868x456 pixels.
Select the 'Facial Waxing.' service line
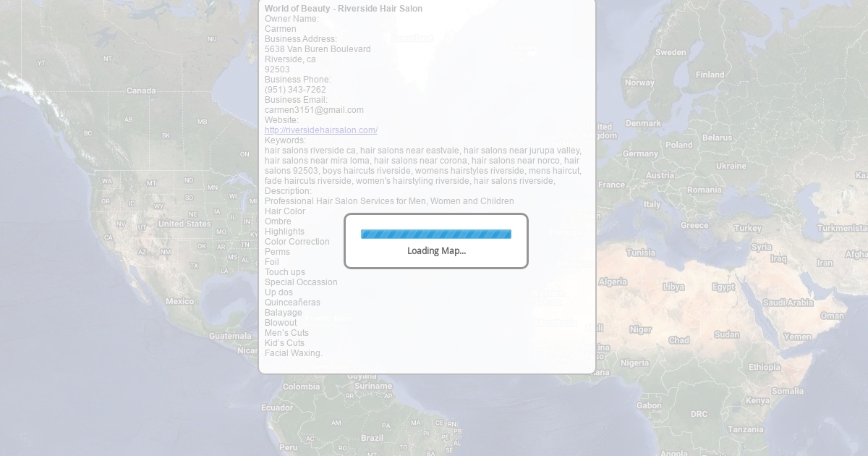pyautogui.click(x=294, y=353)
